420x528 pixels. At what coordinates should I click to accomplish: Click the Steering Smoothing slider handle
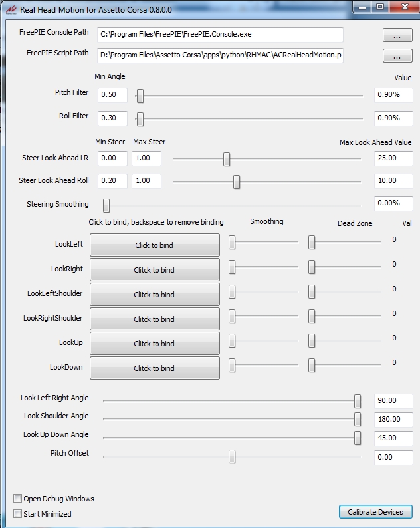106,205
